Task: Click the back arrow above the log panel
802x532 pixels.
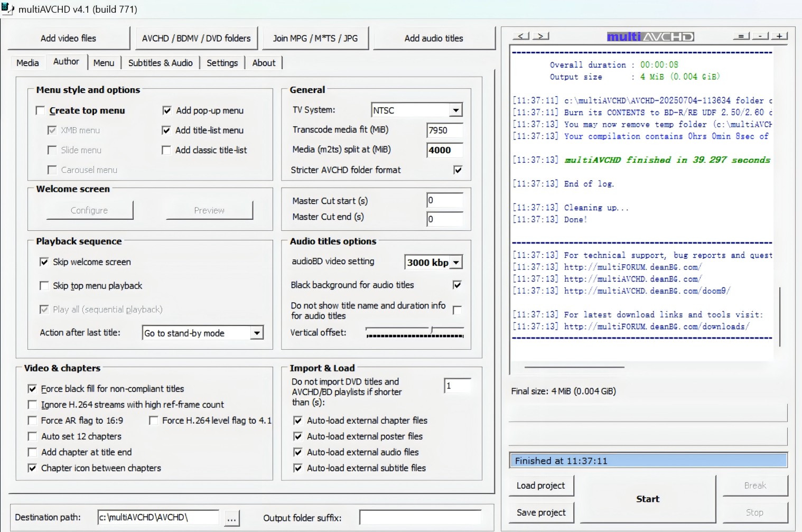Action: [x=521, y=35]
